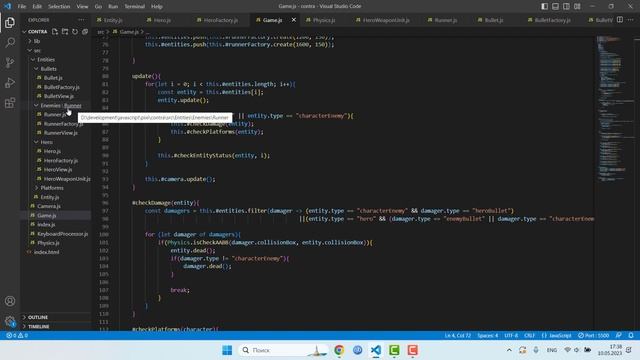Screen dimensions: 640x360
Task: Toggle primary side bar layout icon
Action: [x=544, y=6]
